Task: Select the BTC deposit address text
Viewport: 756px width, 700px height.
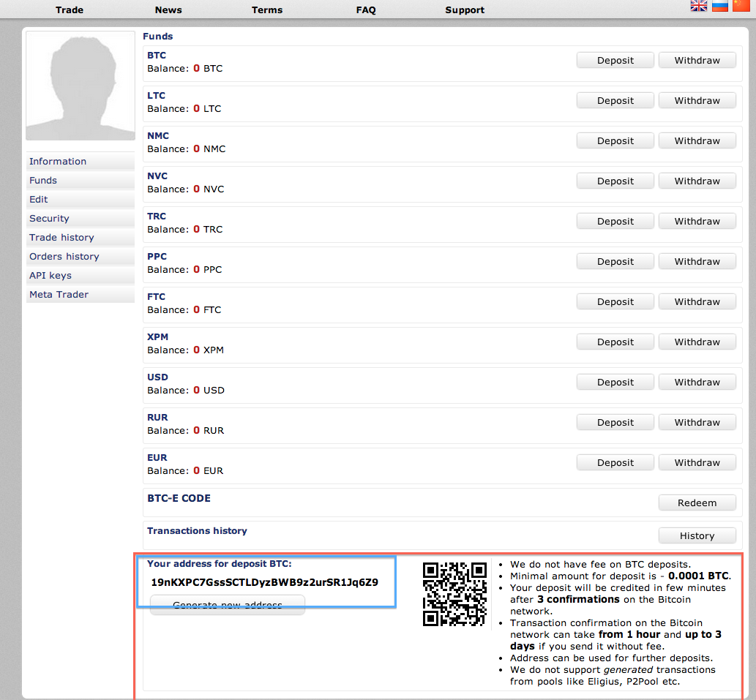Action: [264, 583]
